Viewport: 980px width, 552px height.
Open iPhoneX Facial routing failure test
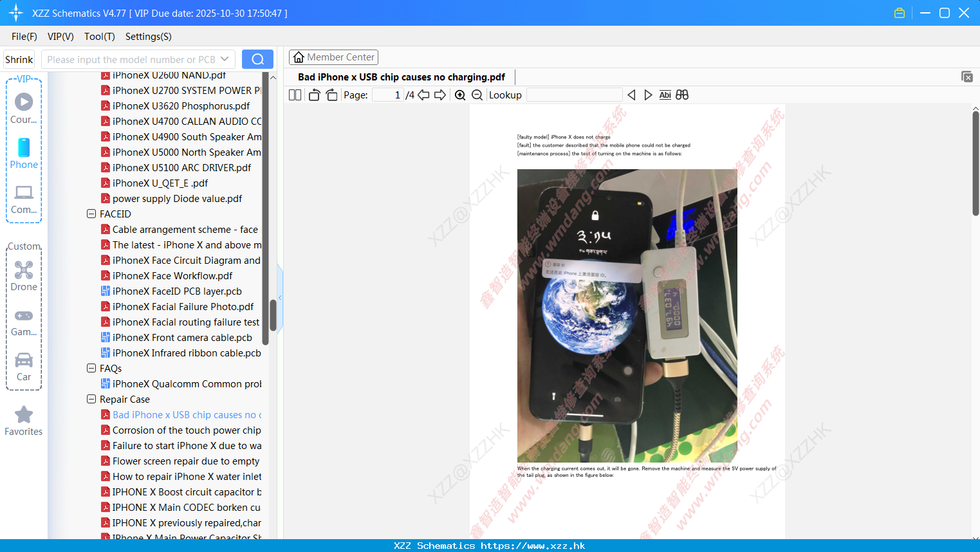[180, 322]
